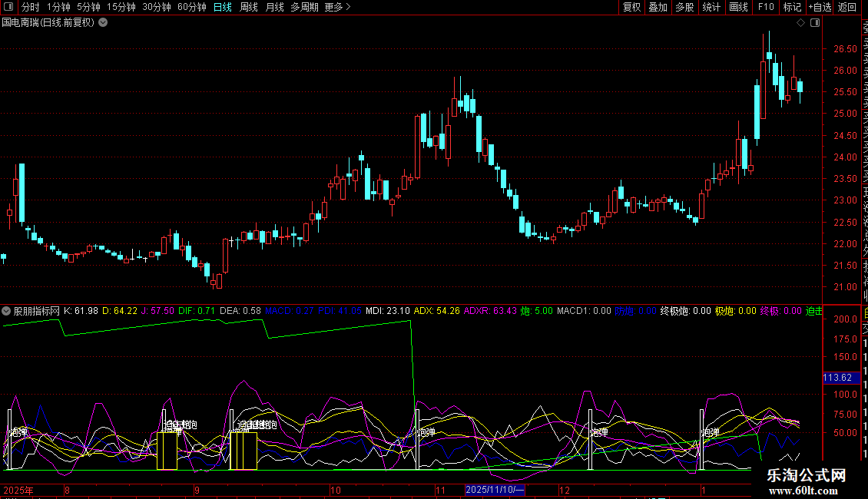868x499 pixels.
Task: Expand 更多 period options
Action: [x=337, y=8]
